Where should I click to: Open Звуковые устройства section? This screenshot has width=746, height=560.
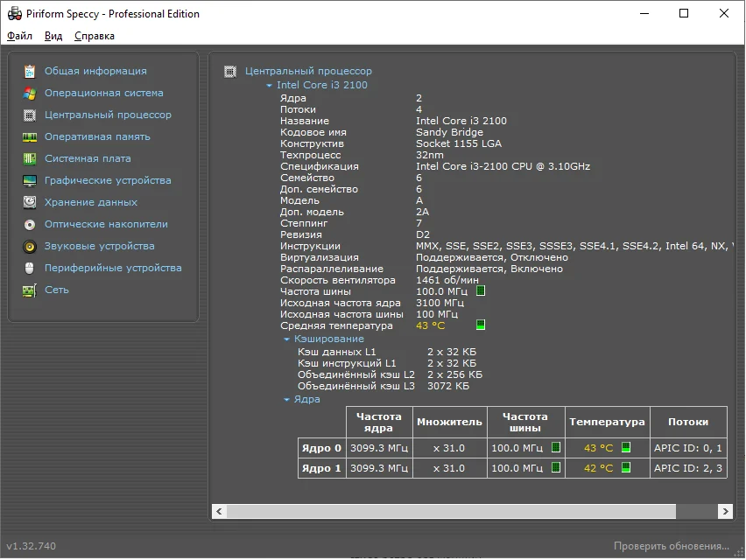[x=100, y=246]
